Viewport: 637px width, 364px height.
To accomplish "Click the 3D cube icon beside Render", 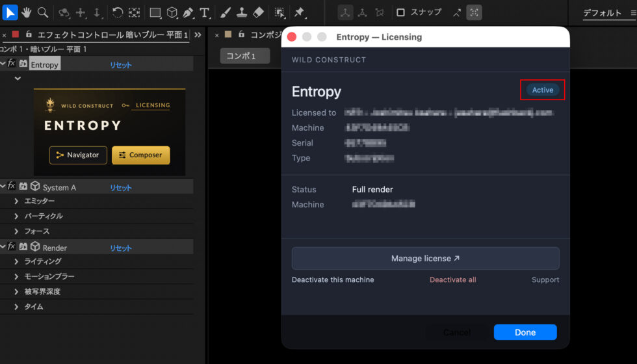I will tap(35, 246).
